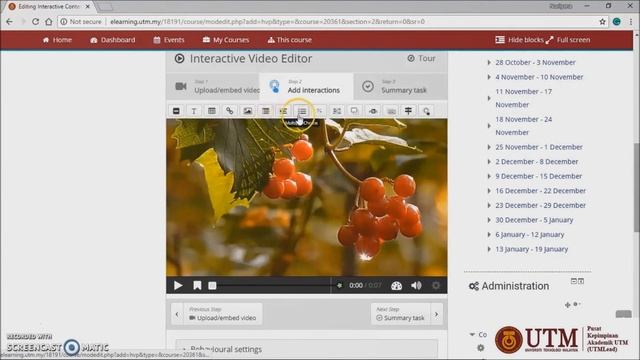Expand 4 November - 10 November section
This screenshot has width=640, height=360.
click(489, 77)
